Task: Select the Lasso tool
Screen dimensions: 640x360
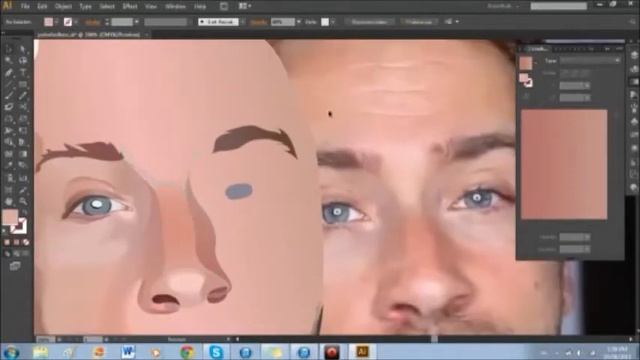Action: (23, 60)
